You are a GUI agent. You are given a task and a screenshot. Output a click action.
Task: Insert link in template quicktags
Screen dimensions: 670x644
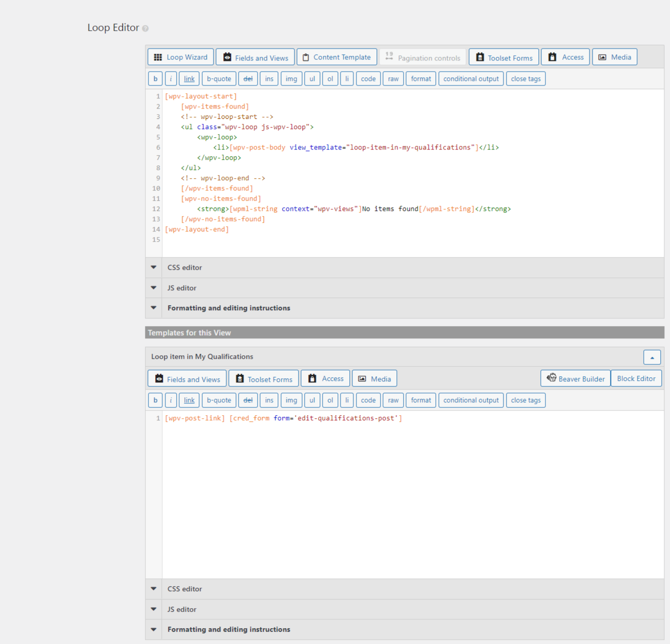click(x=190, y=400)
